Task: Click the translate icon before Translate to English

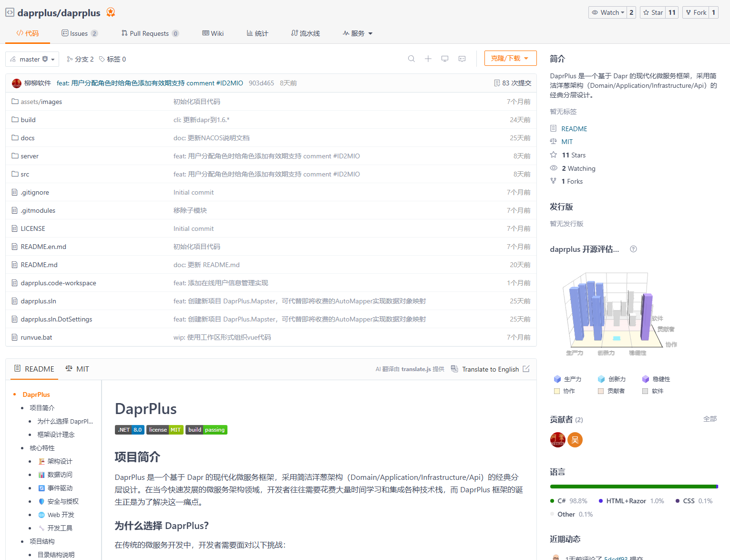Action: pos(454,369)
